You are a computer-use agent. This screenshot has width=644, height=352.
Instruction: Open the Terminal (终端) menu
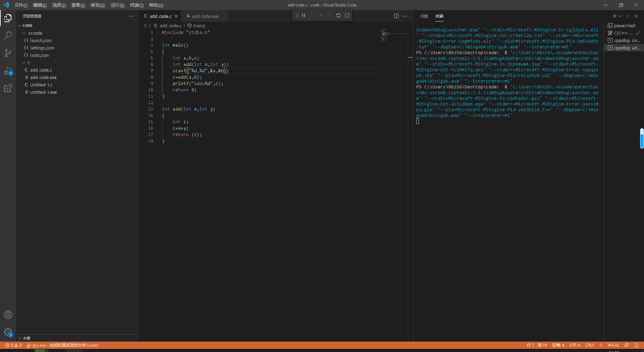[137, 5]
